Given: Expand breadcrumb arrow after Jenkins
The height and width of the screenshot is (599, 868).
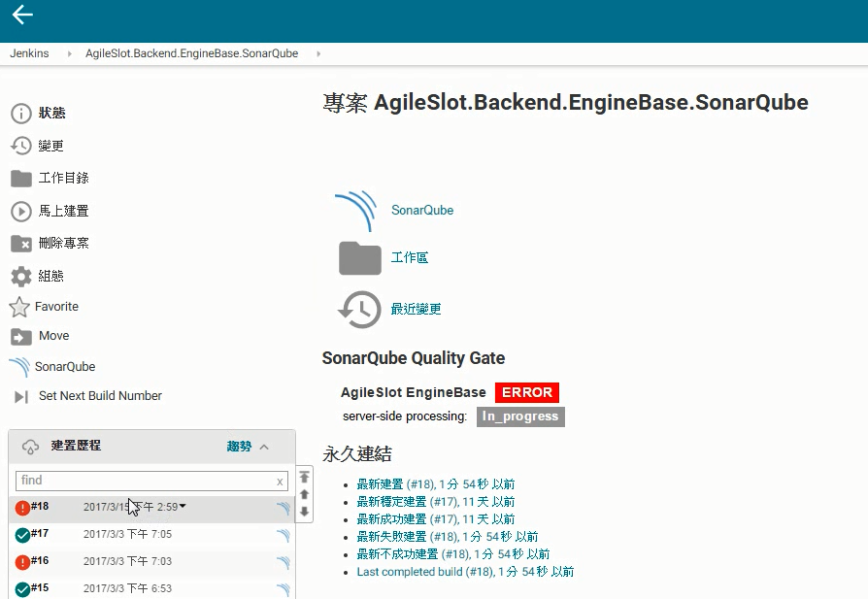Looking at the screenshot, I should 69,53.
